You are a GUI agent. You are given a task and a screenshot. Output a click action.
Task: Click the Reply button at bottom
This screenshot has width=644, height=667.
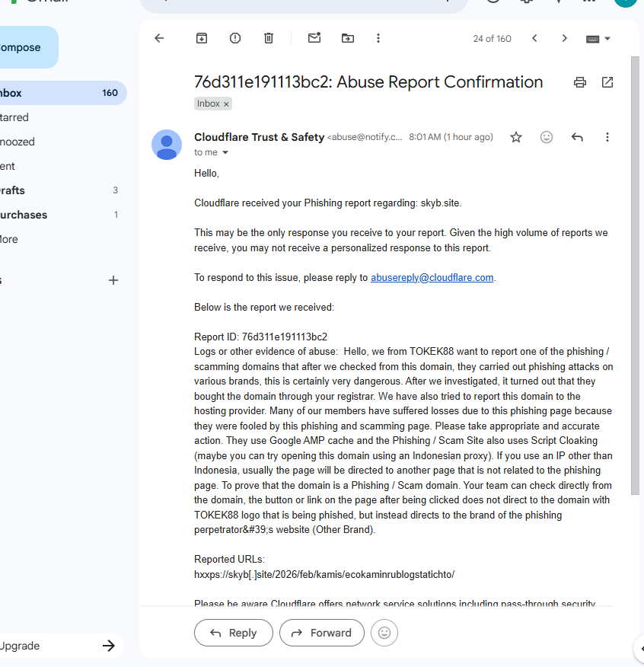click(x=234, y=633)
